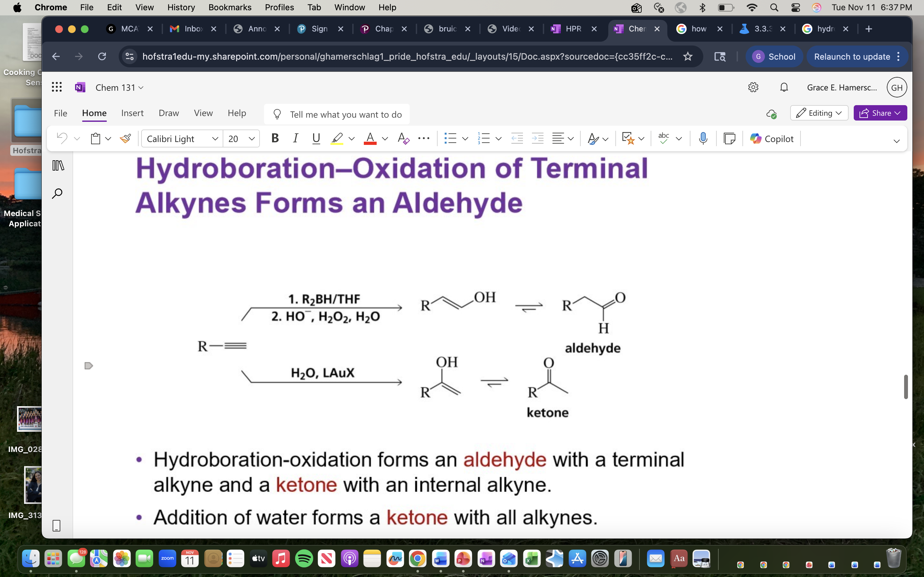The height and width of the screenshot is (577, 924).
Task: Open the font size dropdown
Action: click(x=251, y=138)
